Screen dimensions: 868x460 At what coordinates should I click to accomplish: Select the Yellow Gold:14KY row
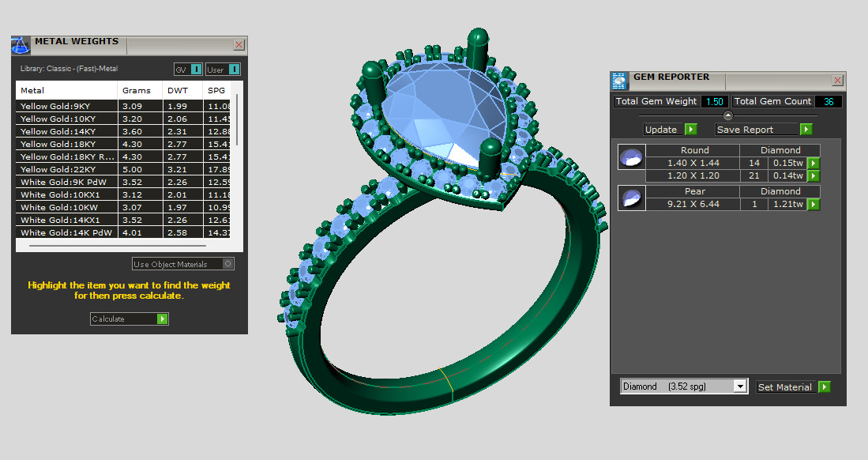pyautogui.click(x=123, y=131)
